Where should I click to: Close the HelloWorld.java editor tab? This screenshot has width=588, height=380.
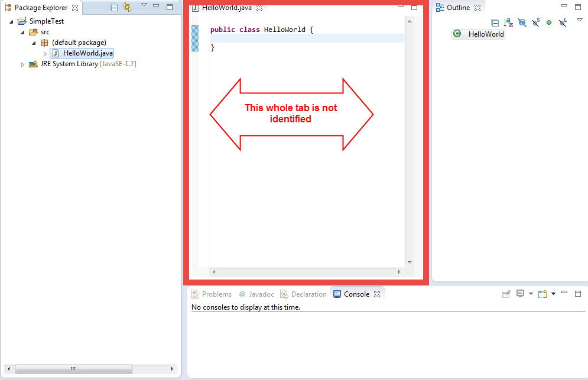click(259, 8)
